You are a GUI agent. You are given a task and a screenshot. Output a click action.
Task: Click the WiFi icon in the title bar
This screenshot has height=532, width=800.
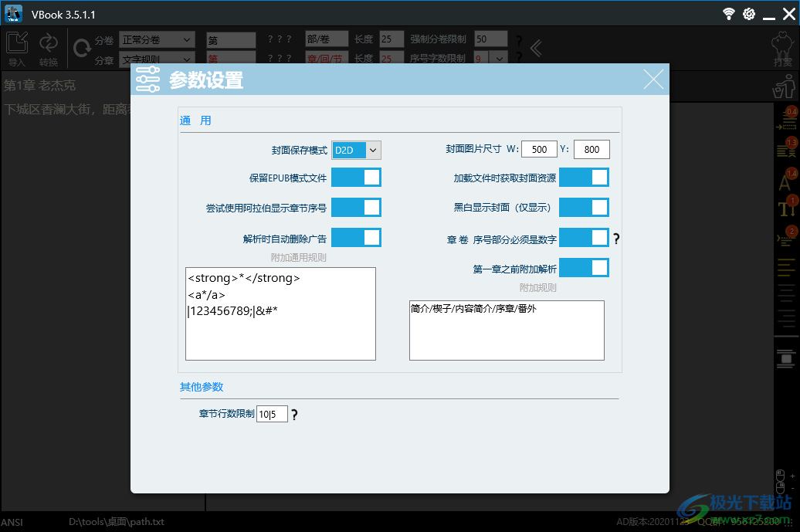728,13
